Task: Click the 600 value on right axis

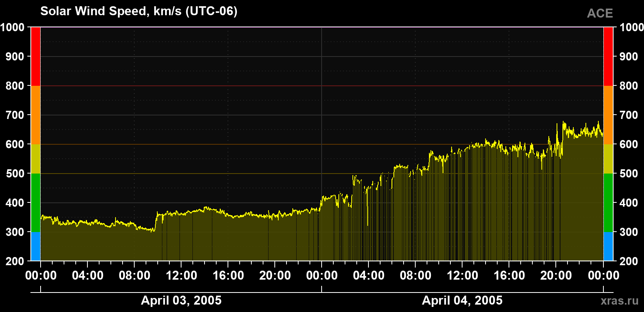Action: (629, 144)
